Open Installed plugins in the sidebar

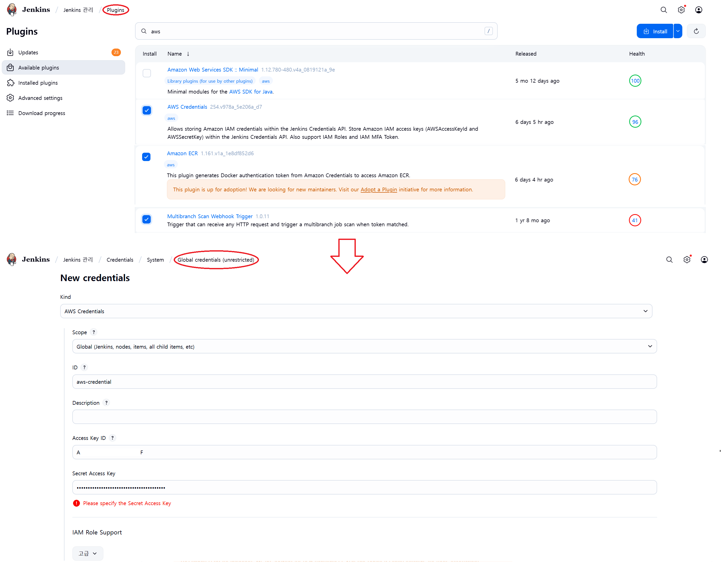pos(38,83)
